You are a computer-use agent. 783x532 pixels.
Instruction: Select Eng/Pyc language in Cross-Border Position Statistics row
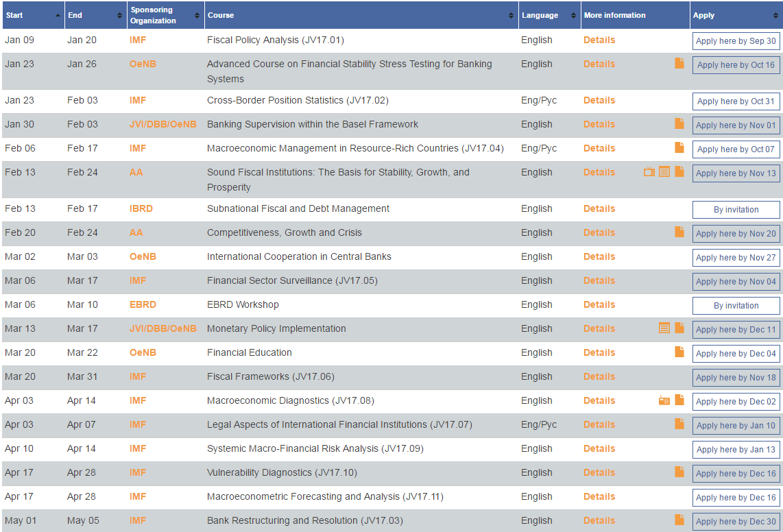(539, 100)
